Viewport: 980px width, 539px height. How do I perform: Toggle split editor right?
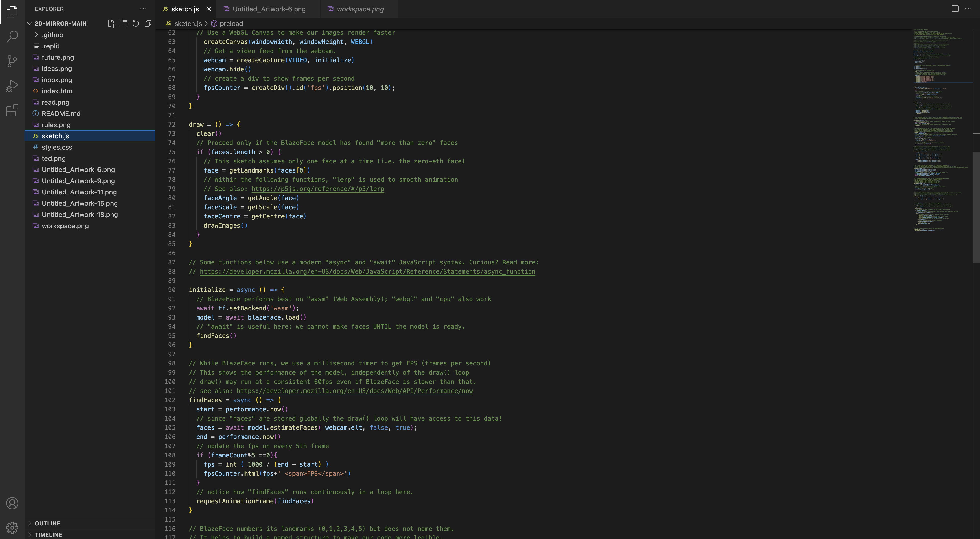click(x=955, y=9)
